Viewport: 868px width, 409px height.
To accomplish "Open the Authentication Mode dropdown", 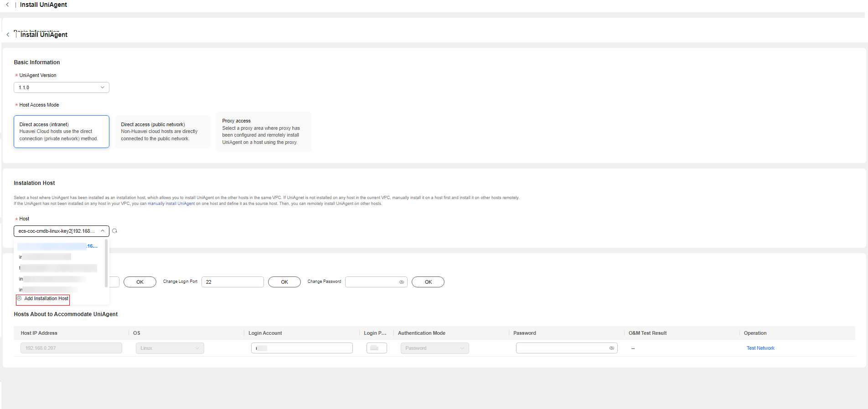I will coord(434,348).
